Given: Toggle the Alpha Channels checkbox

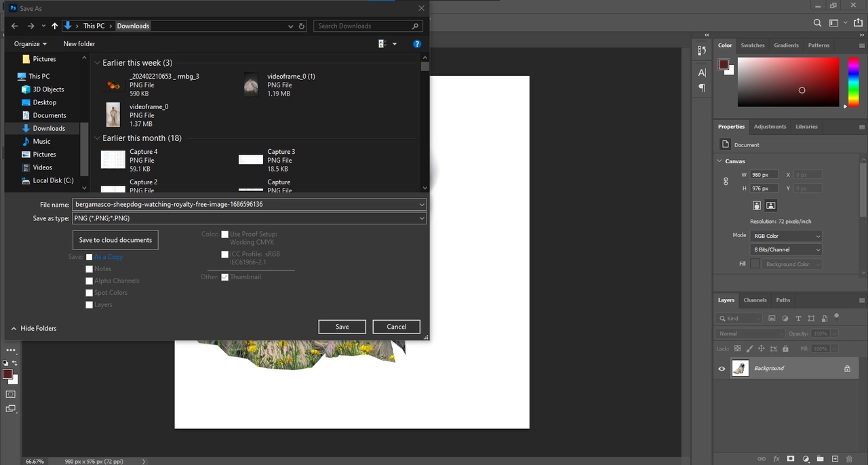Looking at the screenshot, I should 89,281.
